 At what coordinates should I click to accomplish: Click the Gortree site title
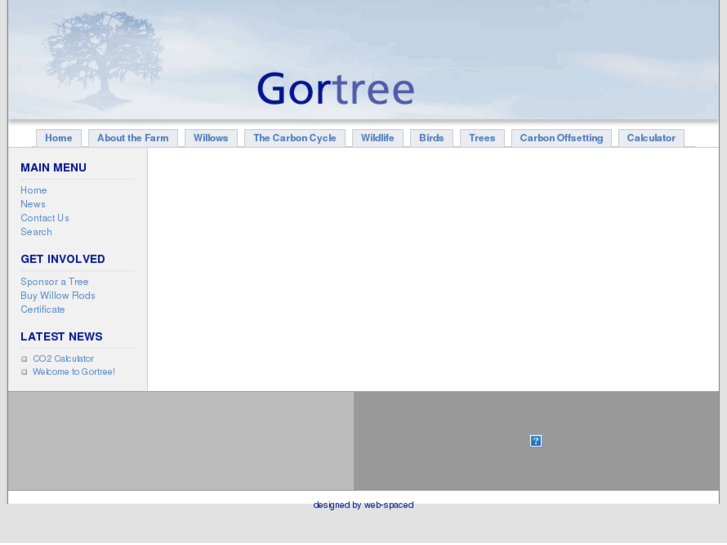pos(335,89)
